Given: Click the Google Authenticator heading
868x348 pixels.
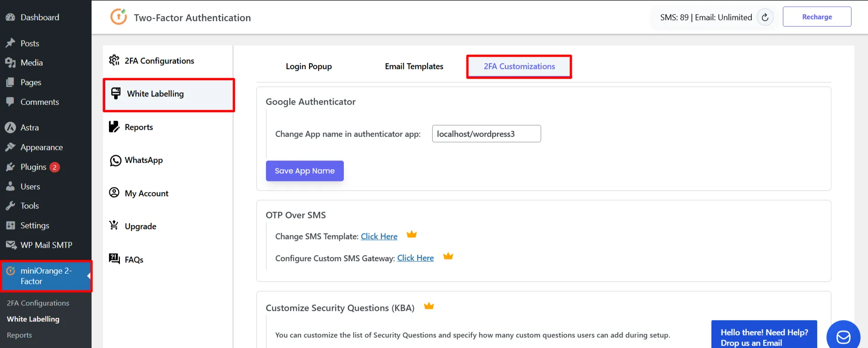Looking at the screenshot, I should (x=310, y=102).
